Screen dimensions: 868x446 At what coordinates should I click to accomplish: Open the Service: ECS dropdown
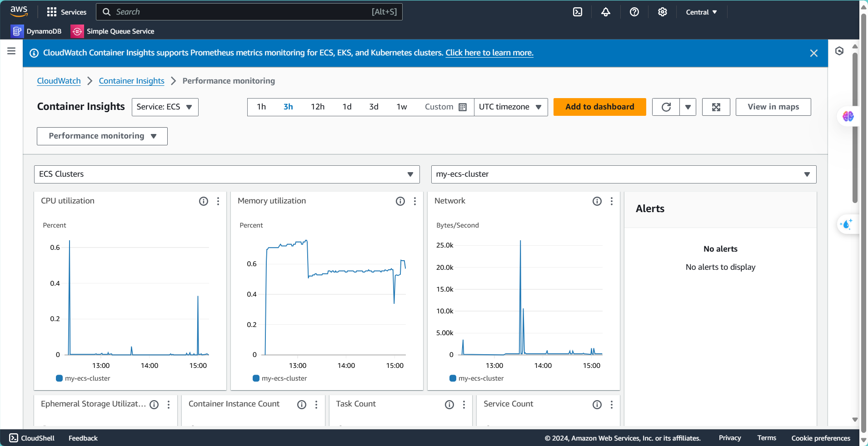165,107
